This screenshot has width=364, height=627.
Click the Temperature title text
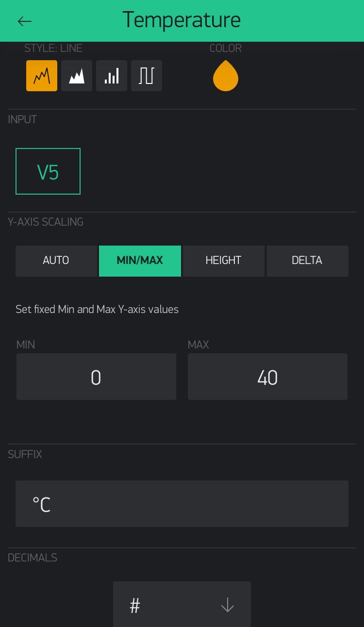click(182, 20)
